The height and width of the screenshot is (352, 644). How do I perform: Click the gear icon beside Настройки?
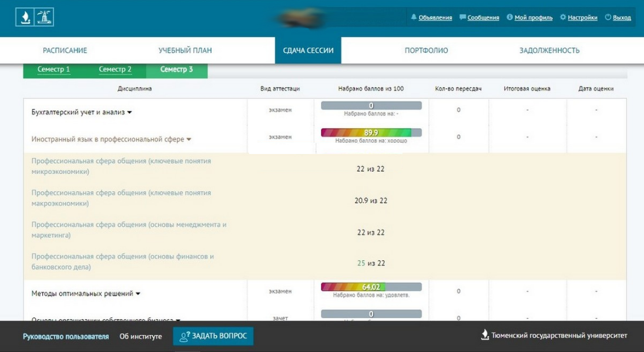563,18
